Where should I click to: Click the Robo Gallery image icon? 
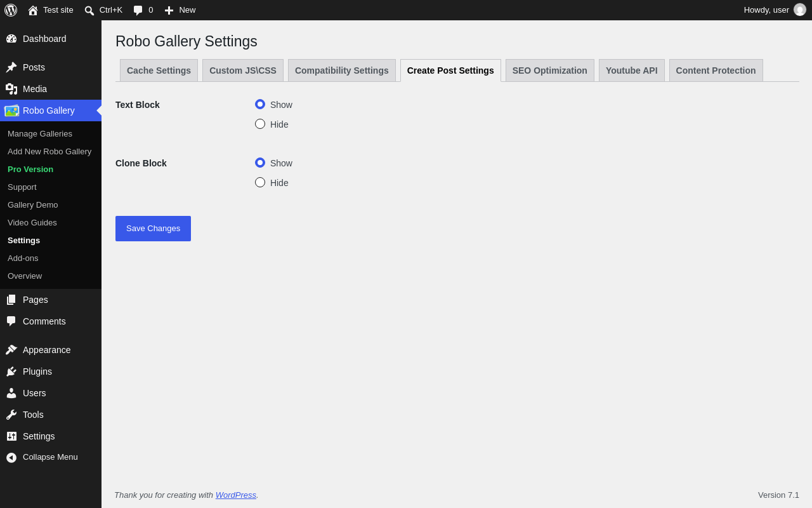(x=11, y=110)
